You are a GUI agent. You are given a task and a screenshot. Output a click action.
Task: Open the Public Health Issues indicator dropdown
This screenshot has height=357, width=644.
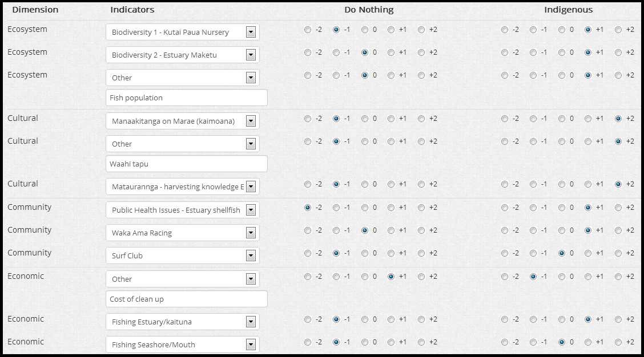[x=183, y=210]
